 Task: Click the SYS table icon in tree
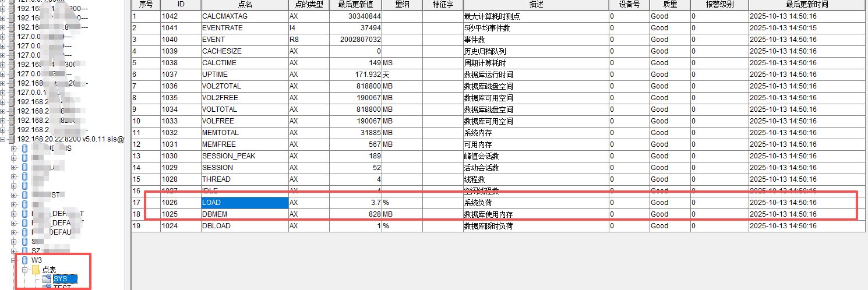click(x=47, y=279)
